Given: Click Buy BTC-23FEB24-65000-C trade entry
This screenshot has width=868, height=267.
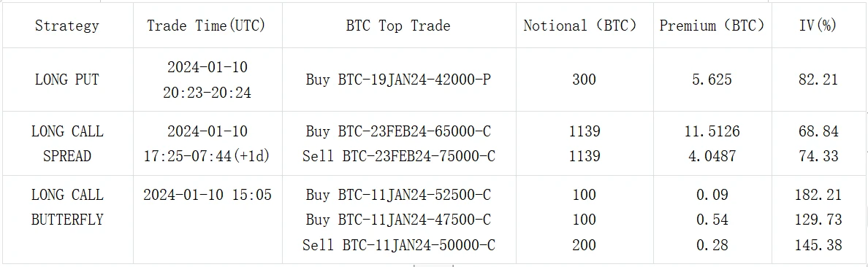Looking at the screenshot, I should pyautogui.click(x=399, y=131).
